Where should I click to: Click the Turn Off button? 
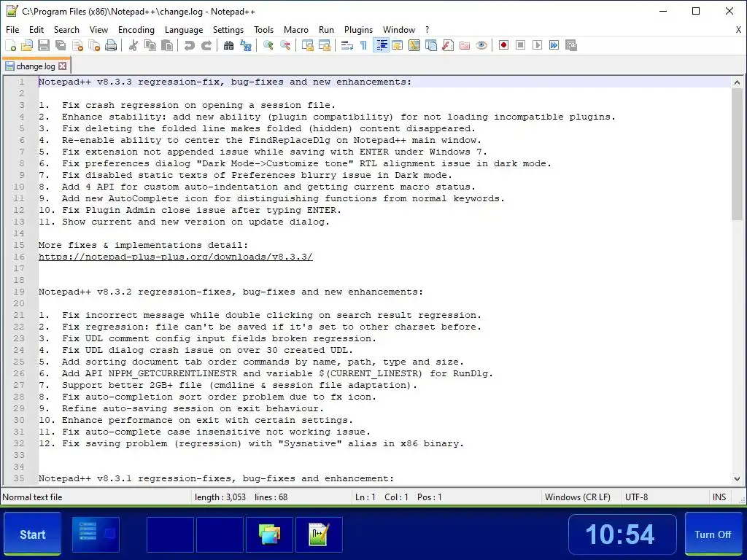pos(713,534)
